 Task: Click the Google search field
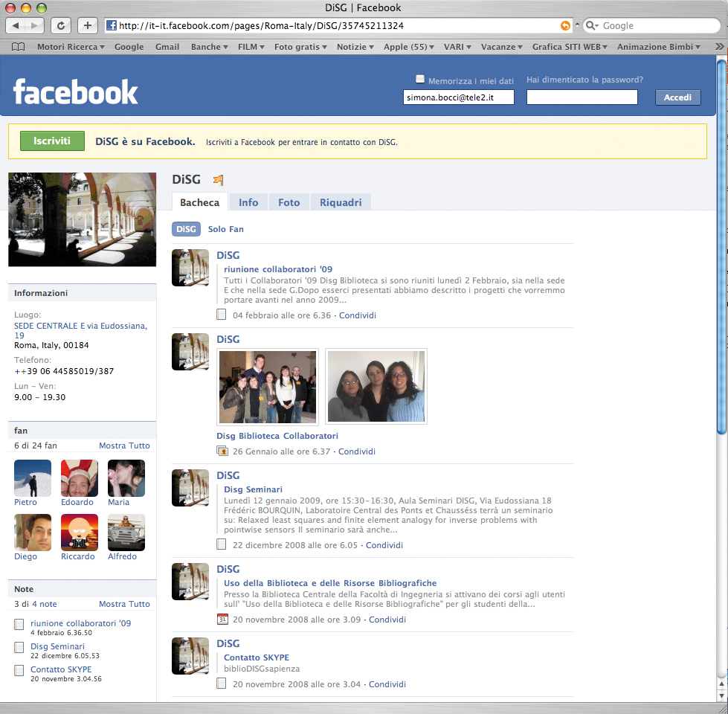652,25
